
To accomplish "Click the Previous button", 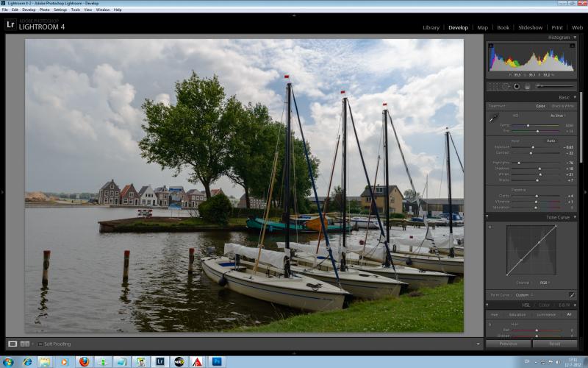I will click(x=508, y=344).
